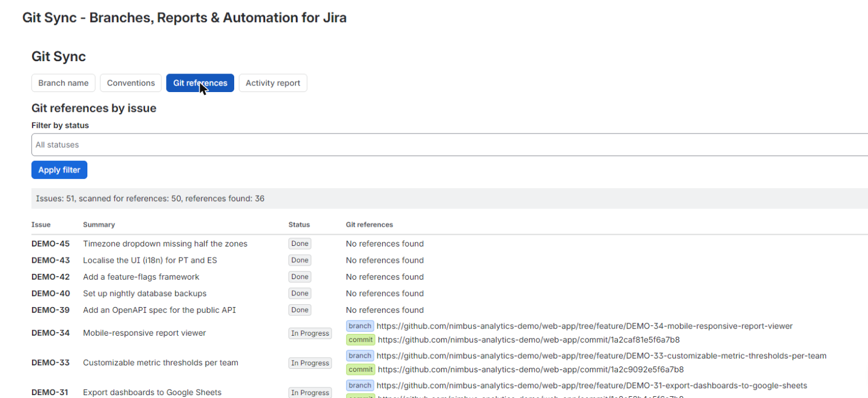This screenshot has height=398, width=868.
Task: Click the Done status badge for DEMO-40
Action: click(300, 293)
